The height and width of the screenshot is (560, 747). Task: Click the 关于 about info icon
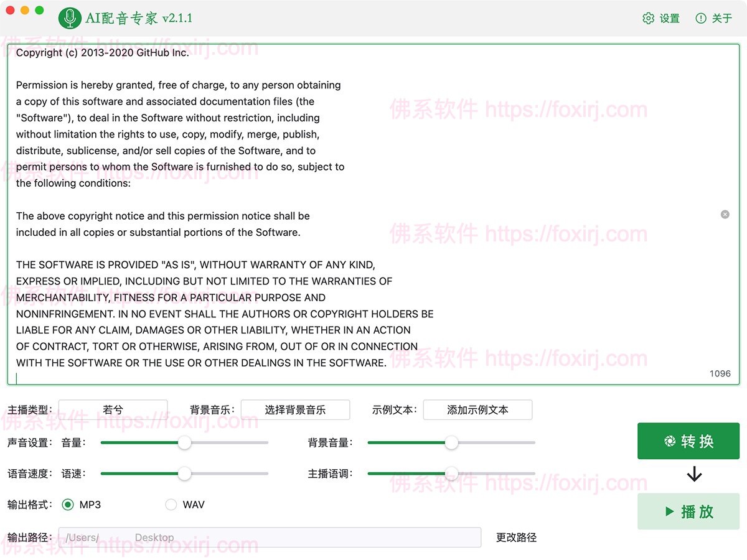click(x=701, y=18)
